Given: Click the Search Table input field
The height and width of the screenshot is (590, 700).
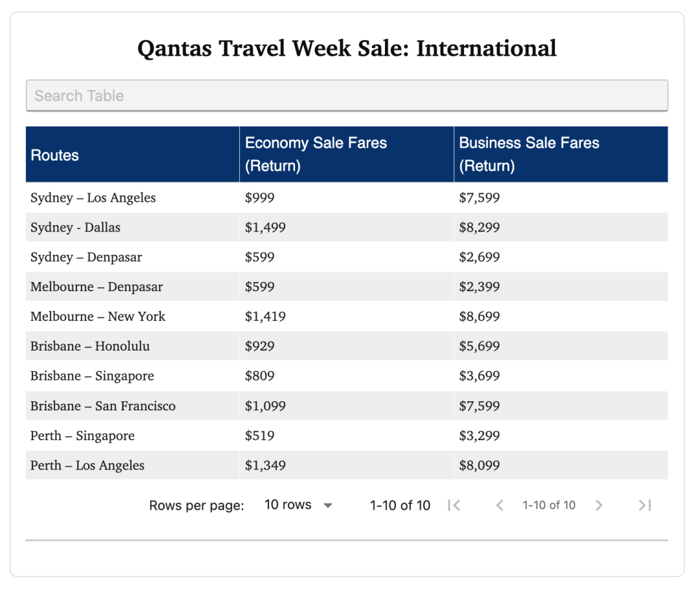Looking at the screenshot, I should (x=347, y=96).
